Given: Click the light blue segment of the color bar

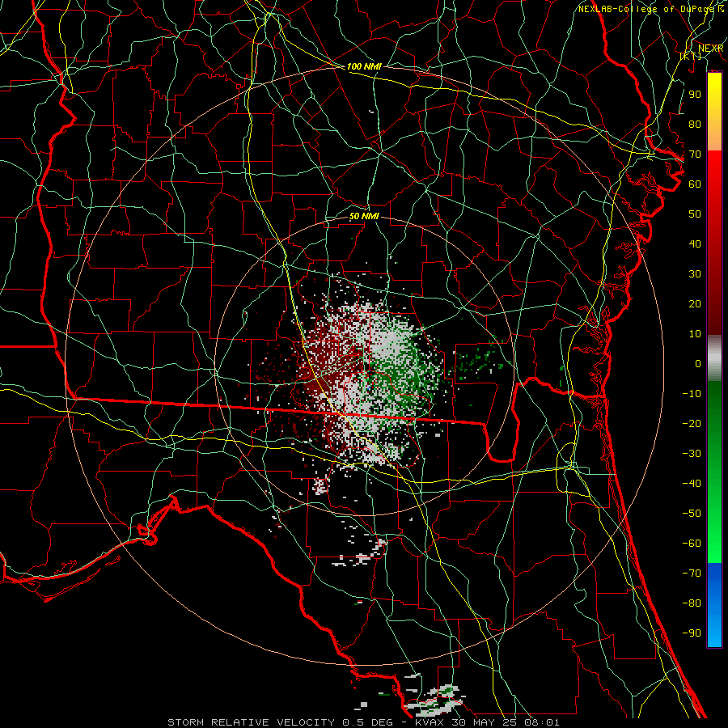Looking at the screenshot, I should [714, 629].
